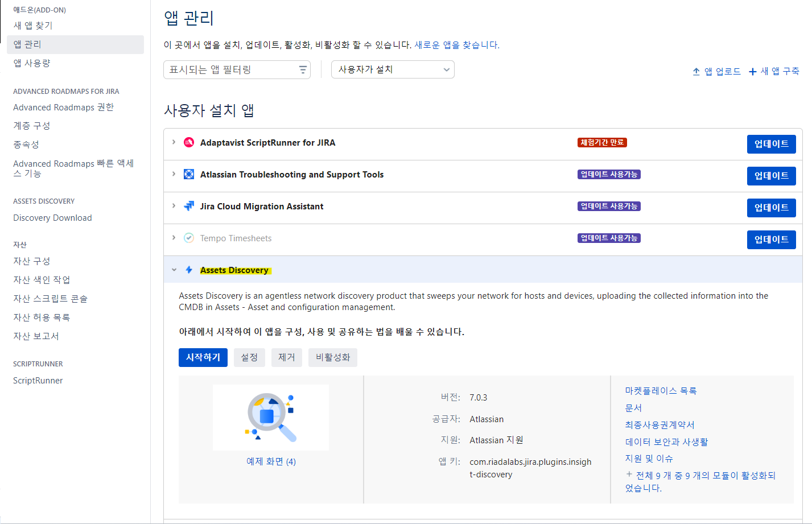
Task: Click the filter lines icon in the filter box
Action: [303, 69]
